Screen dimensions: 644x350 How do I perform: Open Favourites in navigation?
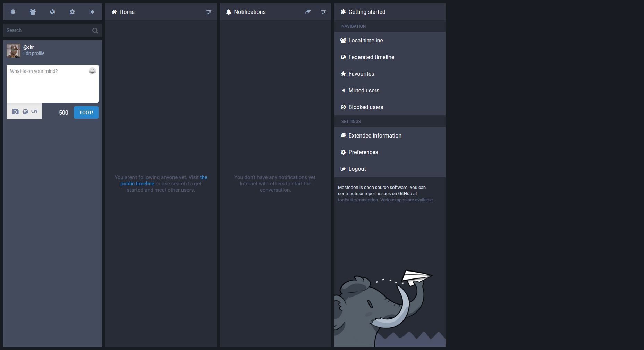tap(390, 74)
